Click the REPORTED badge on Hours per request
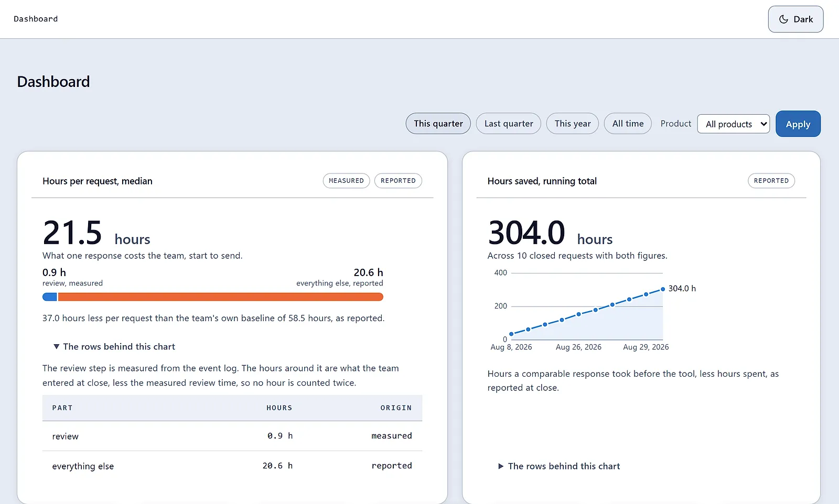 (398, 181)
